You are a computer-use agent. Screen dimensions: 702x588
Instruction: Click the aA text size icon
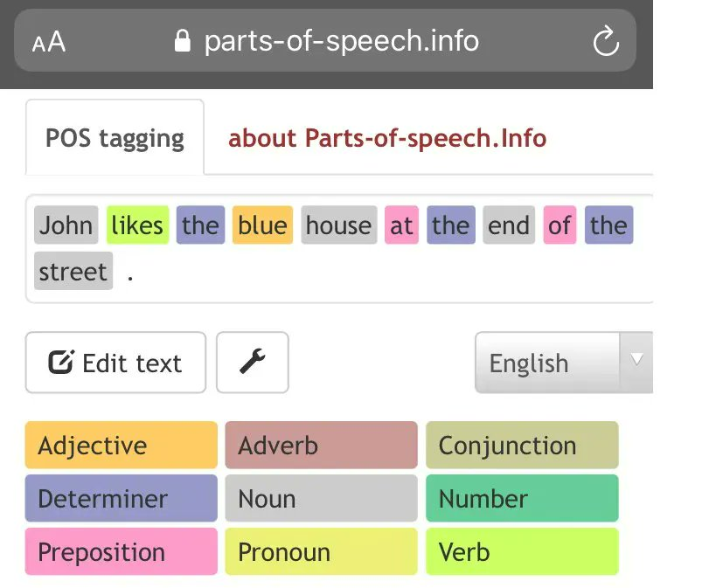coord(47,40)
